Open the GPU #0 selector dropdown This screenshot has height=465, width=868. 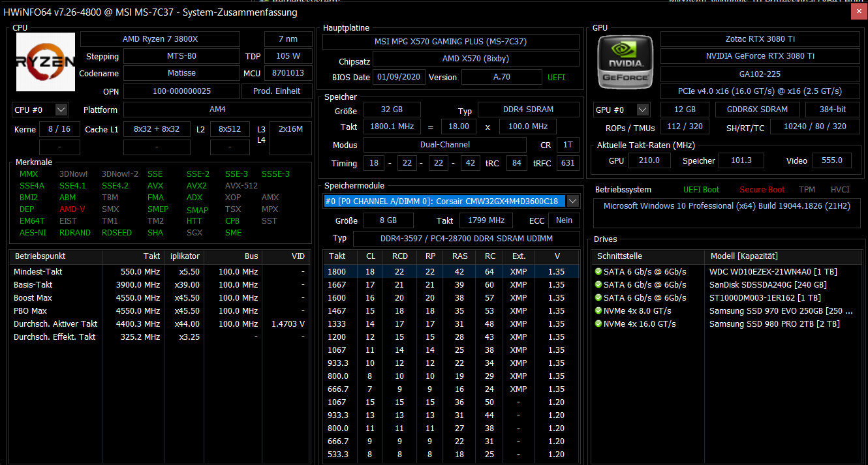(x=643, y=110)
